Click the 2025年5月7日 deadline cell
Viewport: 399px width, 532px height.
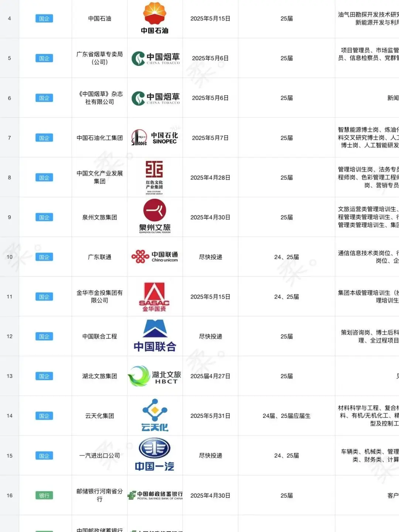[x=211, y=138]
